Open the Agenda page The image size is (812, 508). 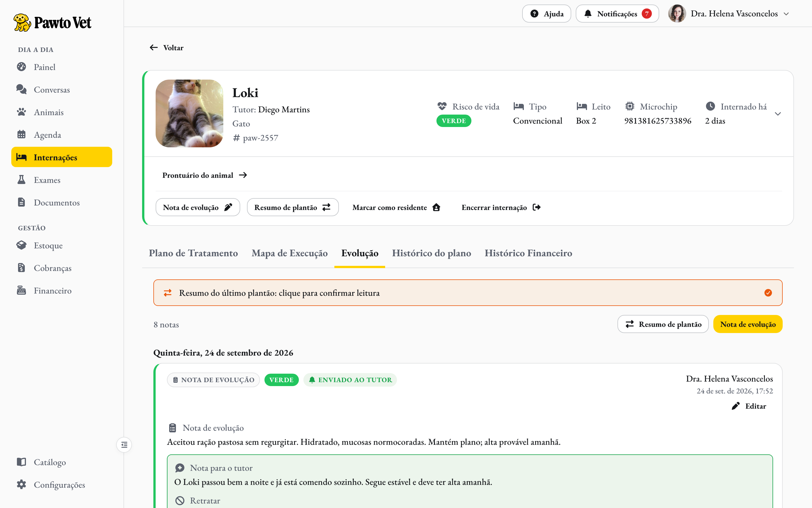[x=62, y=134]
